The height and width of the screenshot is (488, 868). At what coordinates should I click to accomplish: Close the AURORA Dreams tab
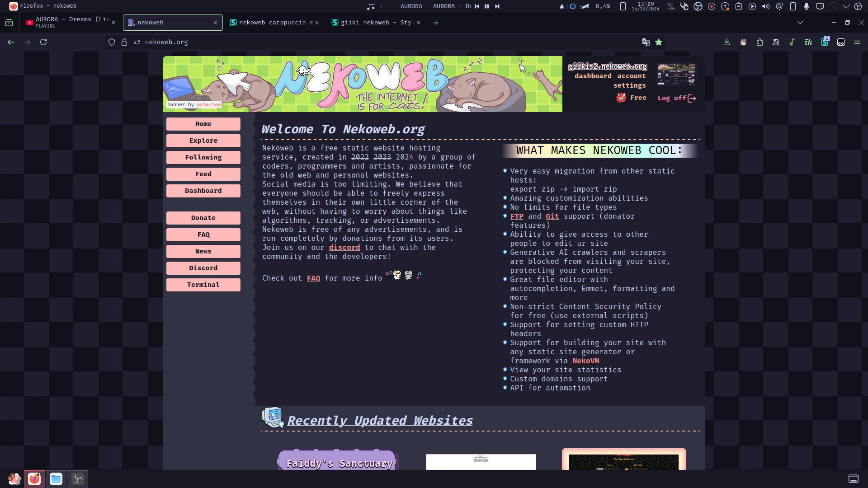pos(113,23)
